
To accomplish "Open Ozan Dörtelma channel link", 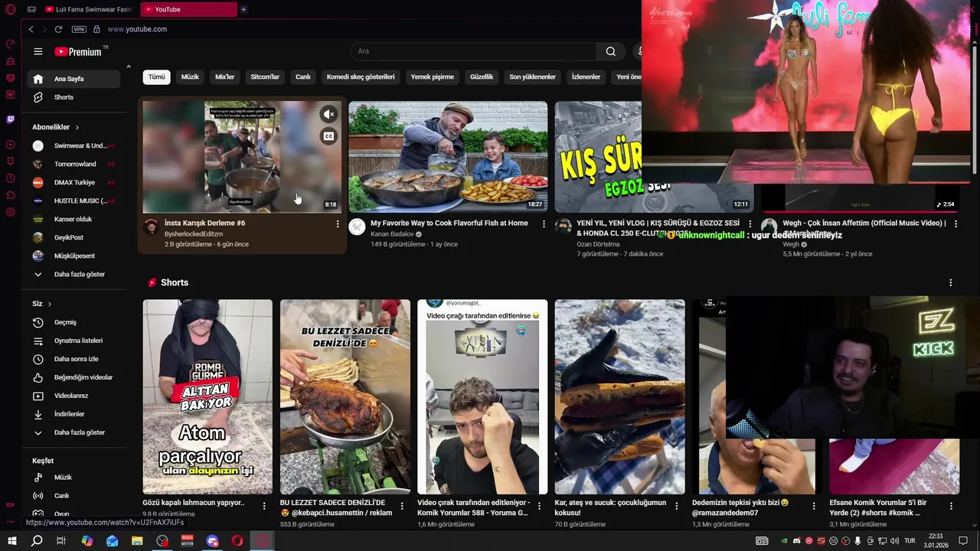I will tap(598, 244).
